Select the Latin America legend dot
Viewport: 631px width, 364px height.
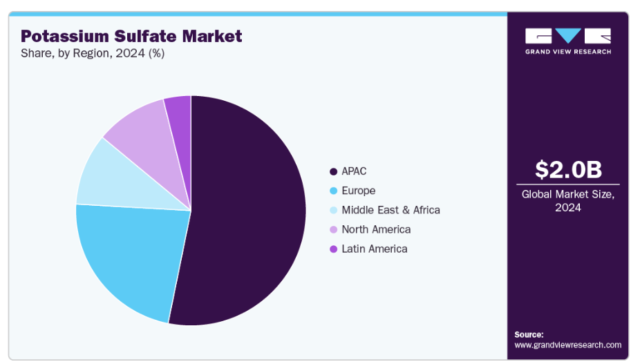(334, 249)
